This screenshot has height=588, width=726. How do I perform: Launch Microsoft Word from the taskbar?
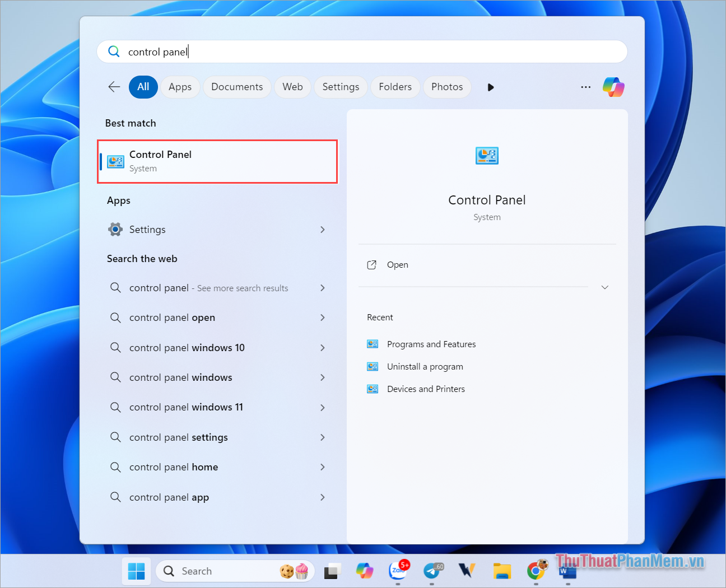click(x=567, y=571)
